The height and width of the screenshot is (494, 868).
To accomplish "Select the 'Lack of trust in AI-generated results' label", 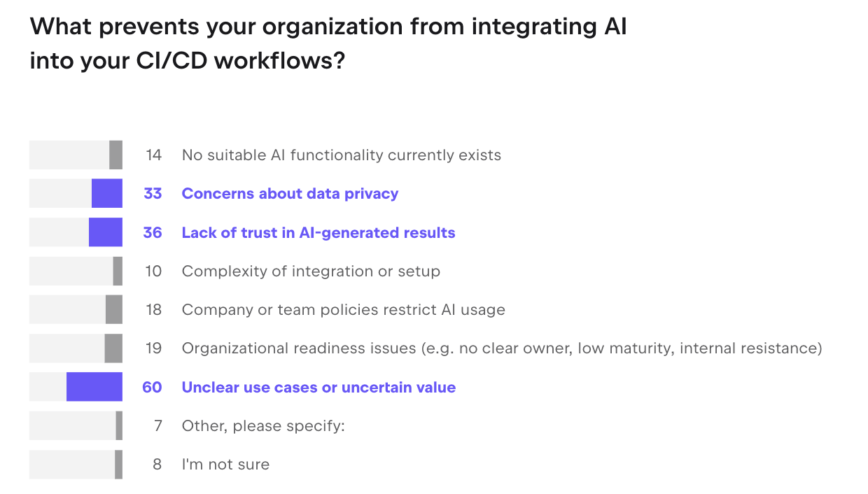I will (318, 232).
